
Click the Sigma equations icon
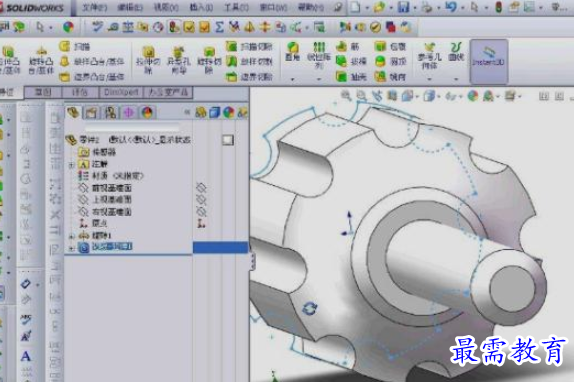pos(219,27)
